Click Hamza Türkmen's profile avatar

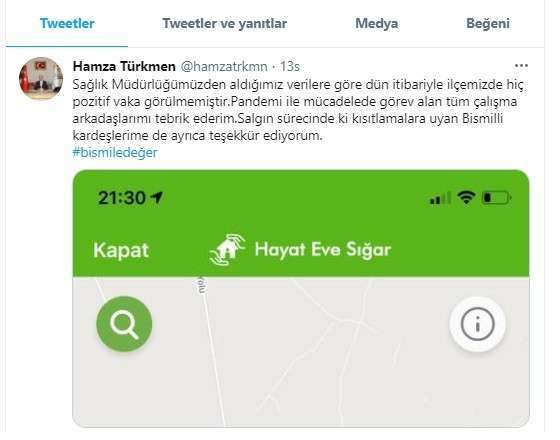[x=41, y=79]
